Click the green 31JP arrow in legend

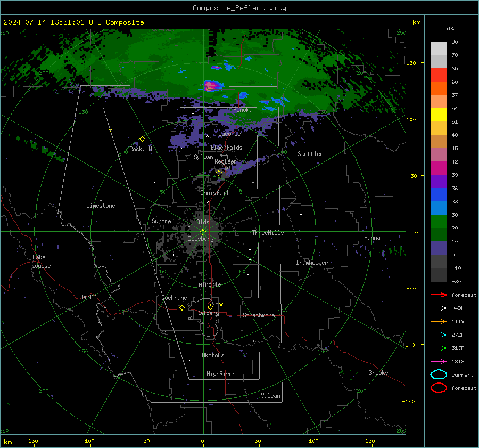click(439, 348)
